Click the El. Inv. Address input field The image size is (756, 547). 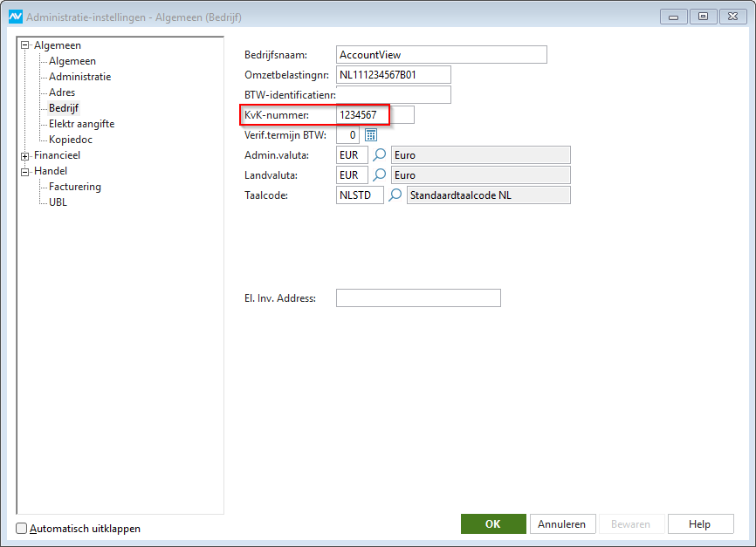point(418,298)
